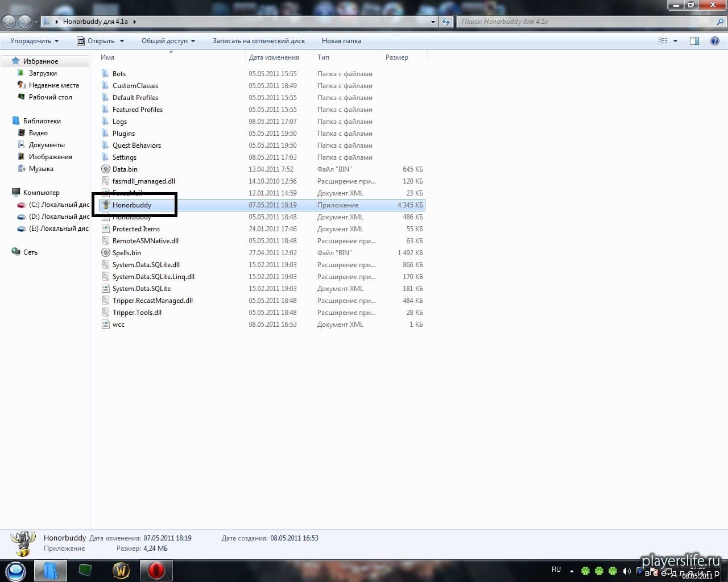Screen dimensions: 728x582
Task: Toggle the preview pane icon
Action: pos(694,41)
